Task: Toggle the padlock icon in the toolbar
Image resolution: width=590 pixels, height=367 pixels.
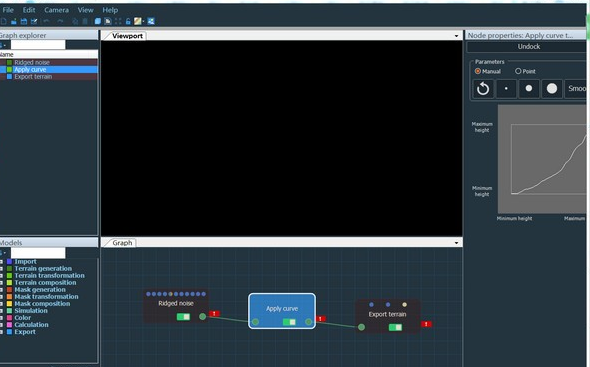Action: point(128,21)
